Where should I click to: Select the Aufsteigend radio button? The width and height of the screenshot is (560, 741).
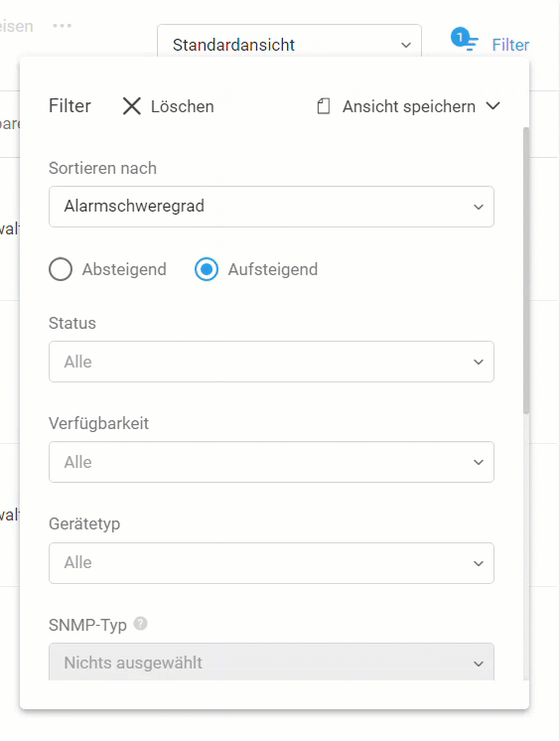coord(207,269)
